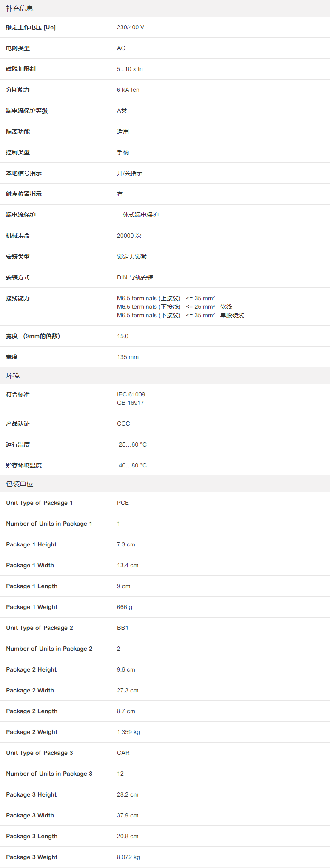330x868 pixels.
Task: Click the standard GB 16917
Action: click(x=131, y=403)
